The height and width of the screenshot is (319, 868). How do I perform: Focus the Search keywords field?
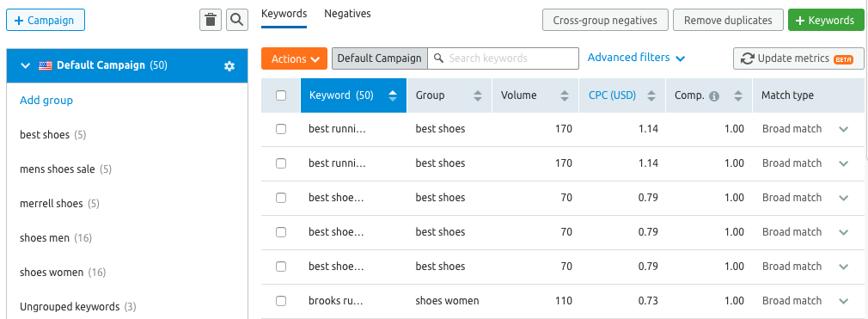[504, 58]
